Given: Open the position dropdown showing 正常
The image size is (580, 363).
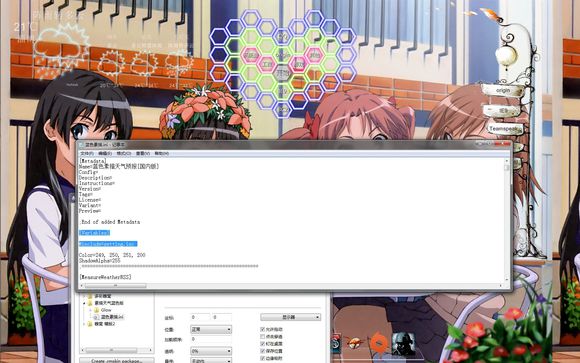Looking at the screenshot, I should pos(211,329).
